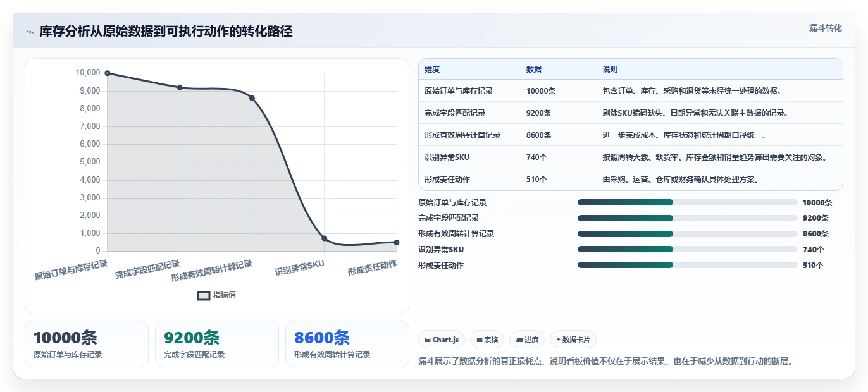Click the x-axis label 形成责任动作

click(372, 267)
